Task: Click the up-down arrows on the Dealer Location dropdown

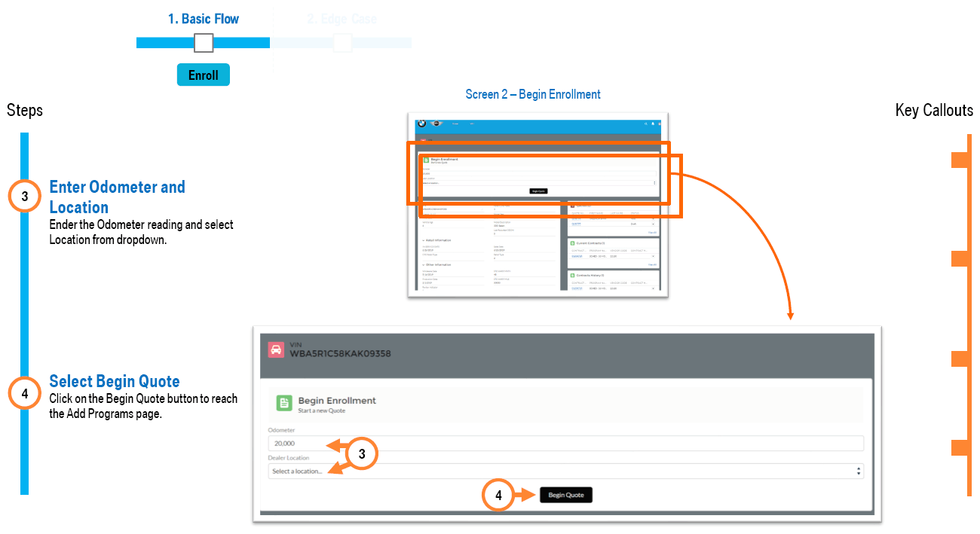Action: coord(859,471)
